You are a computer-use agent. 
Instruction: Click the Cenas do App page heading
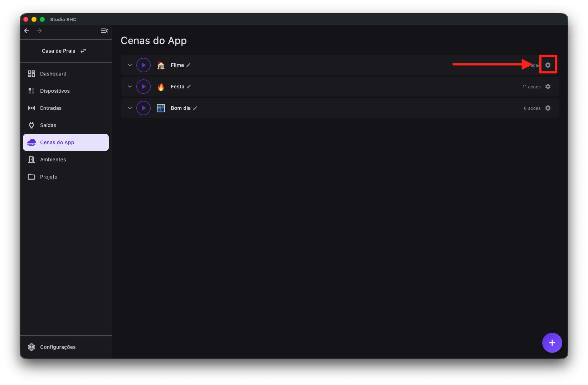point(154,41)
